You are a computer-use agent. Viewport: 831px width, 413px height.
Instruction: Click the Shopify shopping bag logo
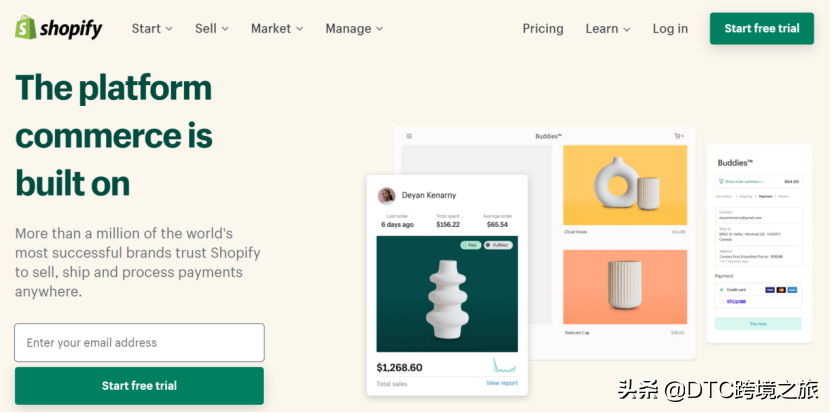[25, 28]
